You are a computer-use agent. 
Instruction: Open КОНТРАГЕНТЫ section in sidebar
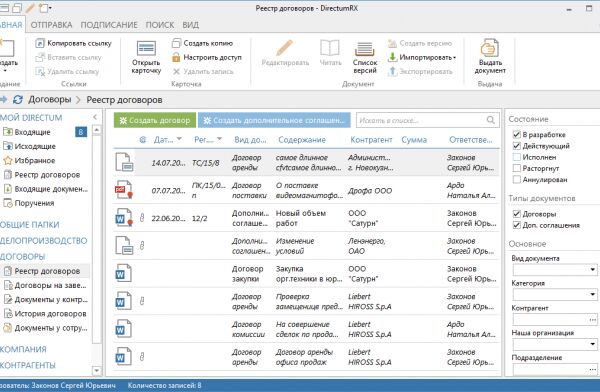[28, 365]
